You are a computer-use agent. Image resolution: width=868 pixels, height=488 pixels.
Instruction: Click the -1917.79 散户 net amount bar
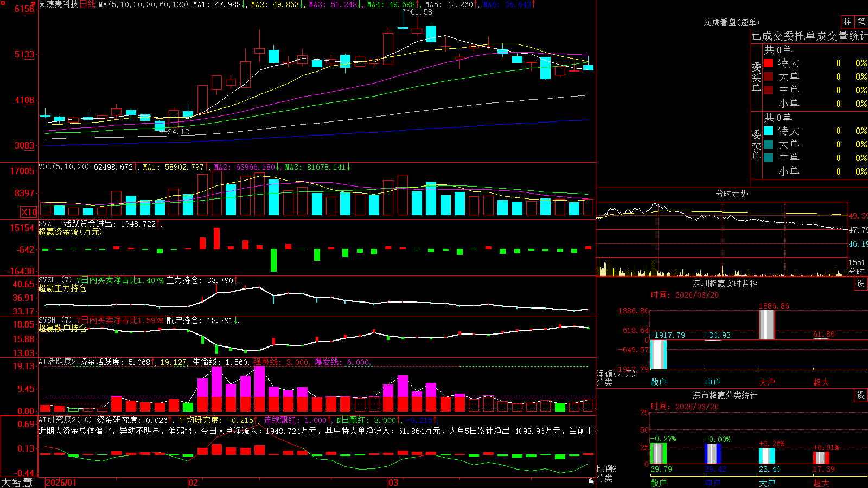pos(659,355)
